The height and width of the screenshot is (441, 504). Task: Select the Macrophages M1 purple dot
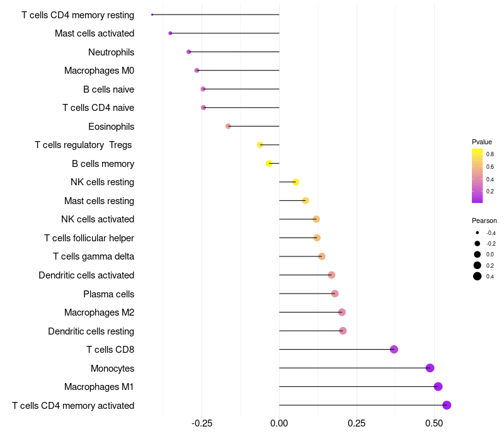pos(438,387)
